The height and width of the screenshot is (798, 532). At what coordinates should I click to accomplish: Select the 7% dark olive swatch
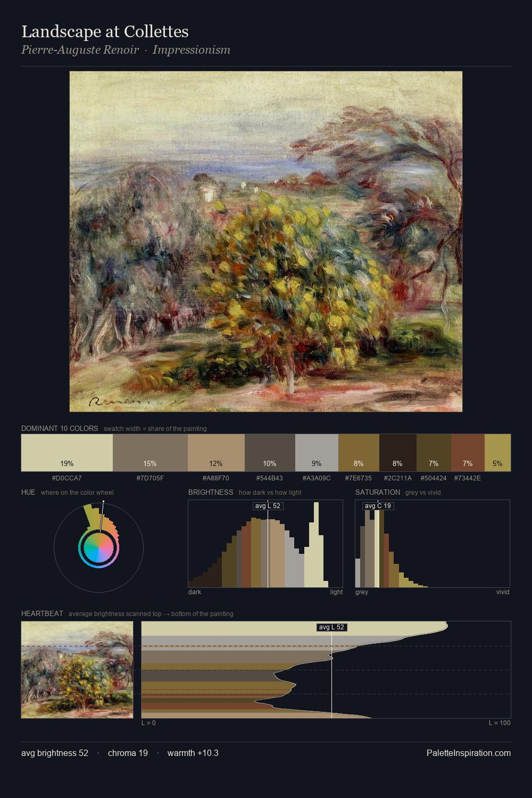tap(434, 453)
